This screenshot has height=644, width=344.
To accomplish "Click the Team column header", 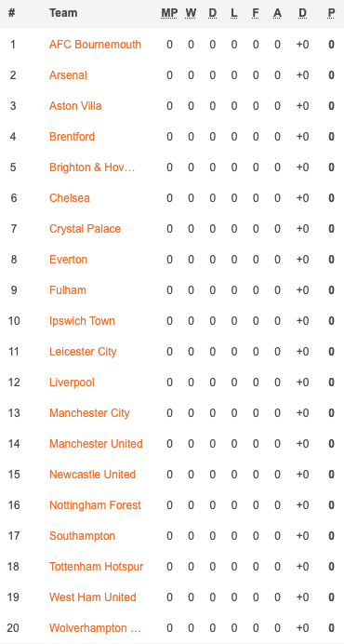I will click(63, 13).
